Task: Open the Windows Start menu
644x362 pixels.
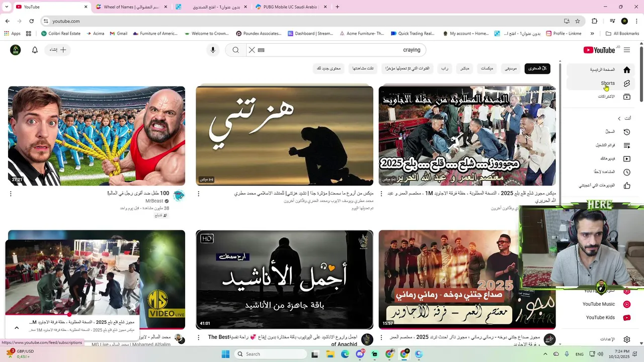Action: (225, 354)
